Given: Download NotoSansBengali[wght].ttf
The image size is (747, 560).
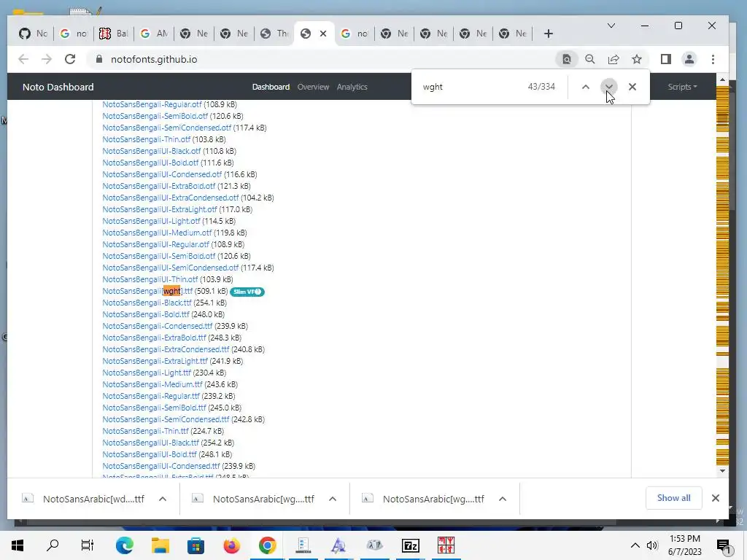Looking at the screenshot, I should pos(147,291).
